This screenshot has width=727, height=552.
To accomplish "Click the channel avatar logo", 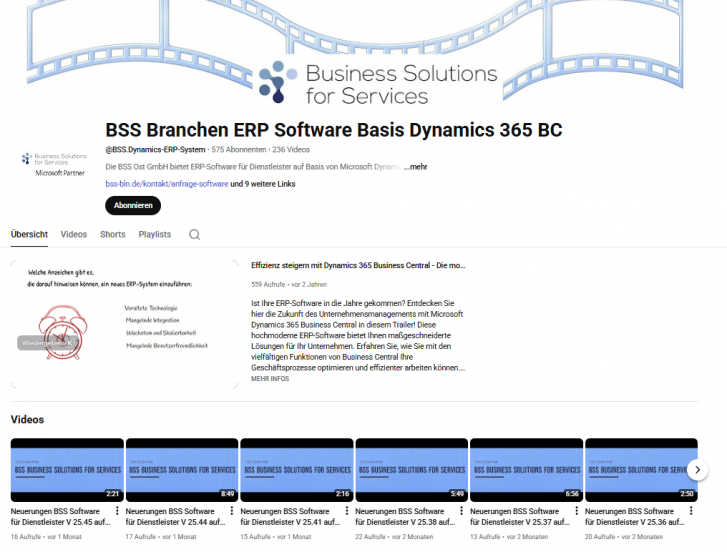I will pyautogui.click(x=54, y=165).
